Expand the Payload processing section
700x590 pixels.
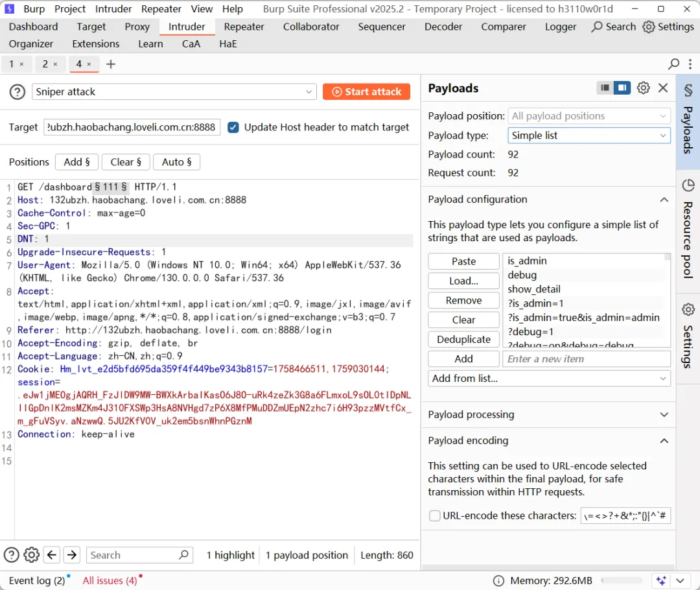click(x=664, y=415)
